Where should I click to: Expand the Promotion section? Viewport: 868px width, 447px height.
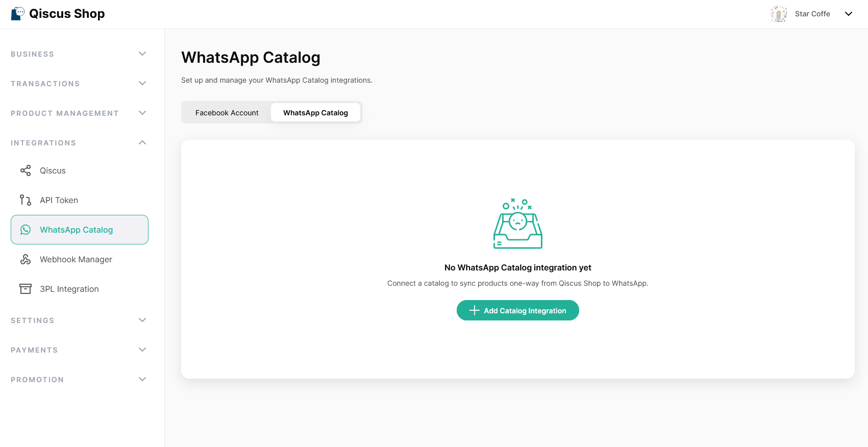pyautogui.click(x=142, y=379)
